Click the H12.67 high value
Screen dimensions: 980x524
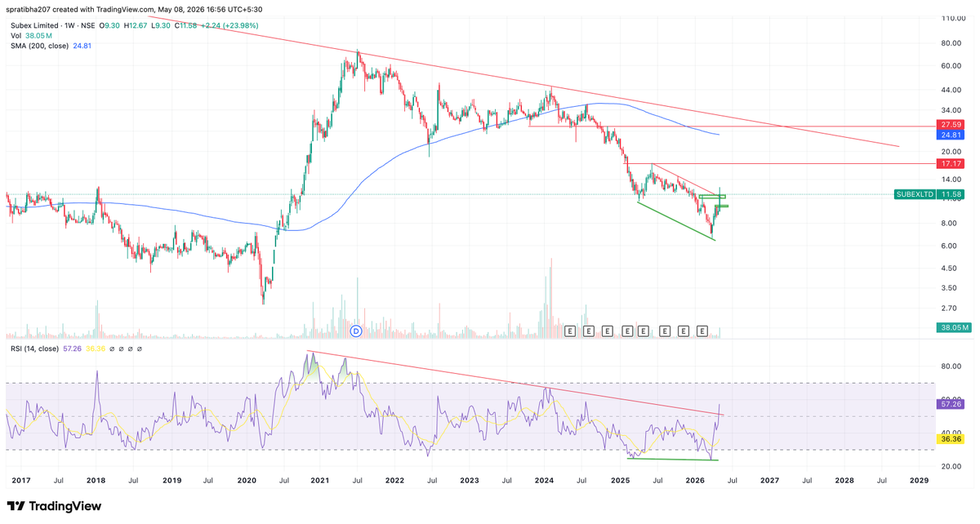click(x=135, y=26)
